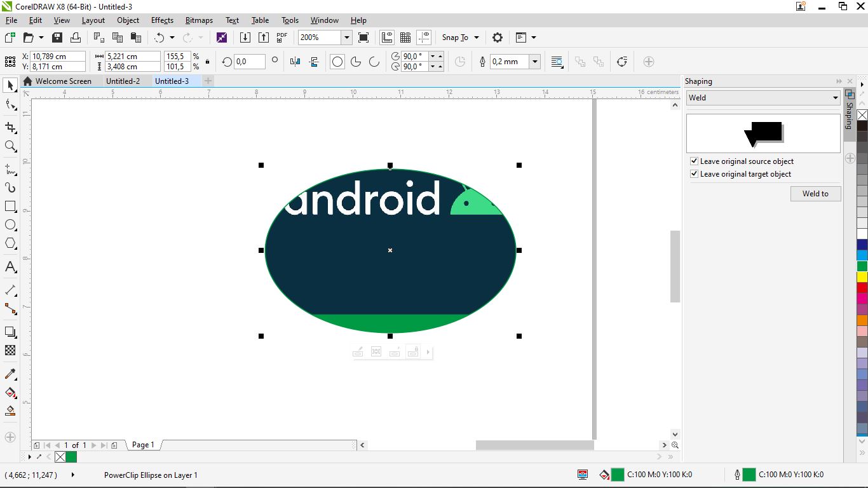Open the Weld shaping mode dropdown

click(x=836, y=97)
